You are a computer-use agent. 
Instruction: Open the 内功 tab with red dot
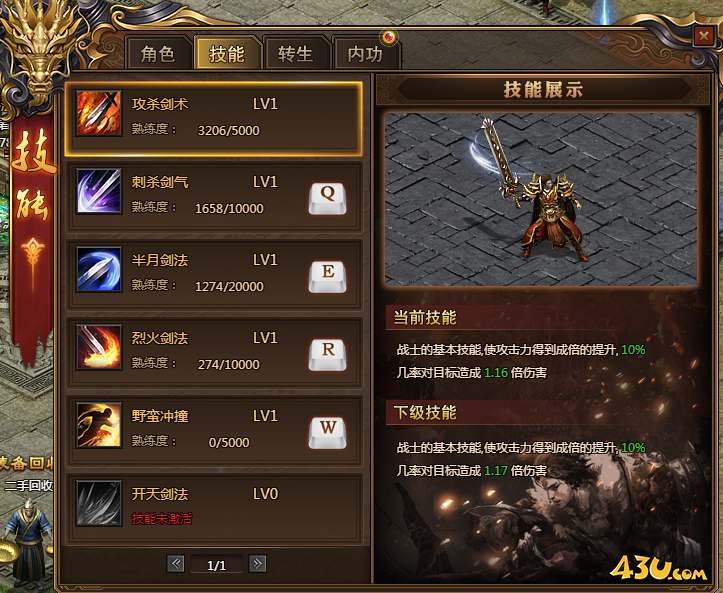tap(366, 54)
